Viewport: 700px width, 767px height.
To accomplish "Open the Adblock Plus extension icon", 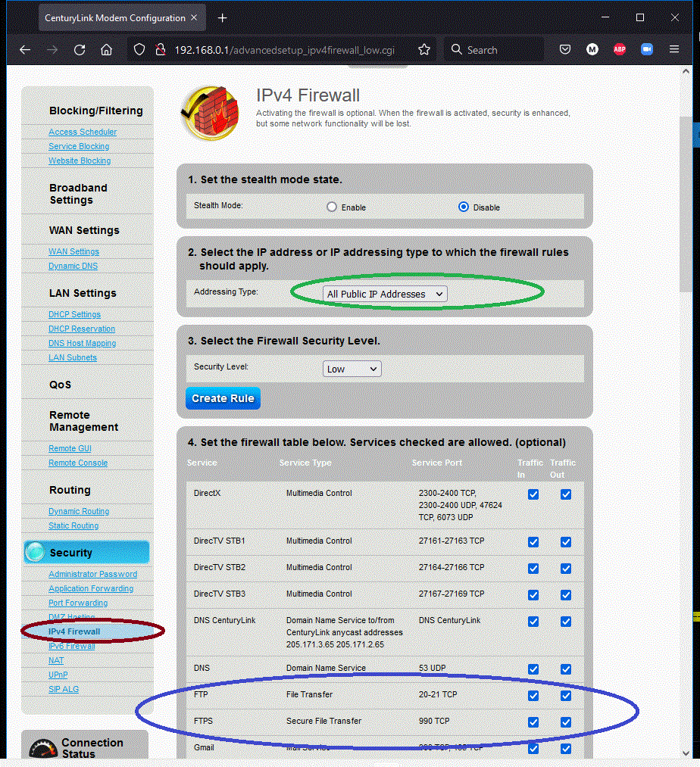I will click(x=619, y=50).
